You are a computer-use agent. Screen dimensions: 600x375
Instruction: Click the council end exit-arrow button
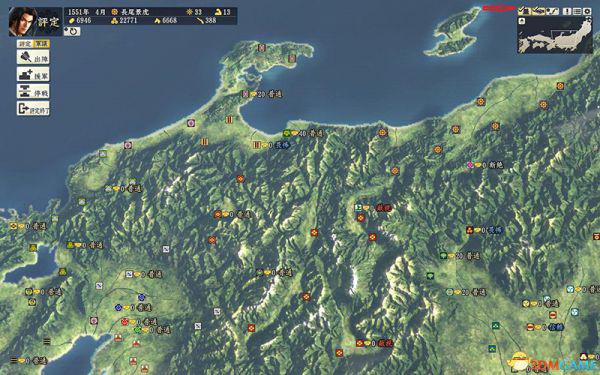[33, 109]
